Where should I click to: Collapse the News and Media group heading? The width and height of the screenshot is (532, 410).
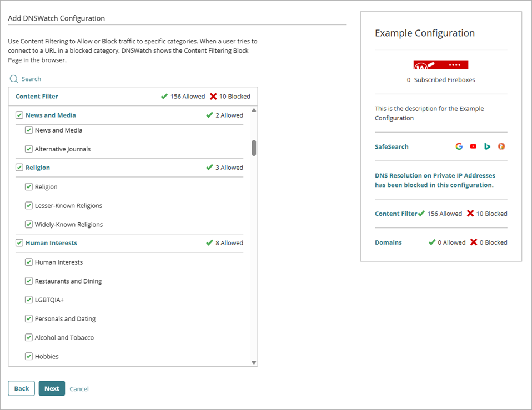click(x=51, y=115)
